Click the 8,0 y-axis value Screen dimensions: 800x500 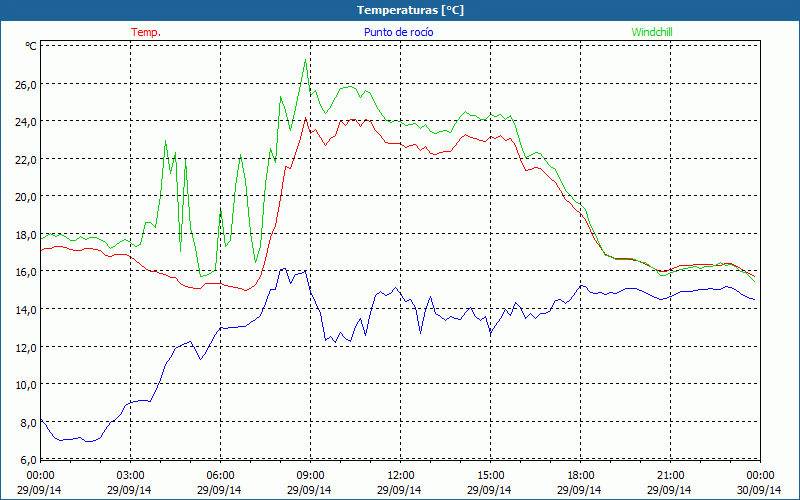point(28,422)
